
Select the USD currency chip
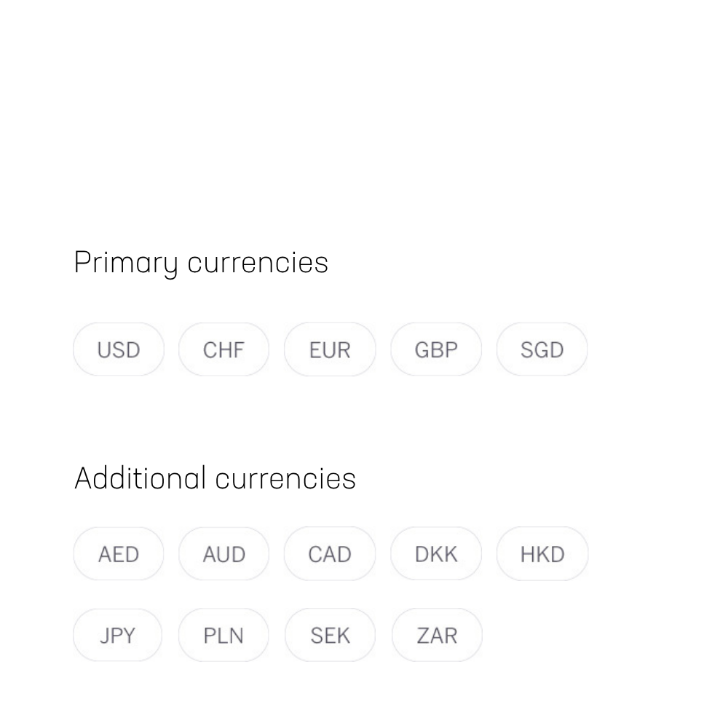click(x=119, y=349)
